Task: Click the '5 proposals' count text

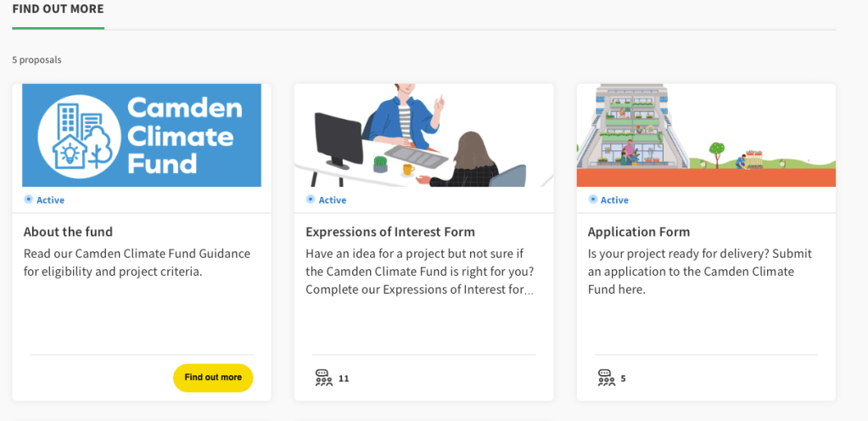Action: (36, 60)
